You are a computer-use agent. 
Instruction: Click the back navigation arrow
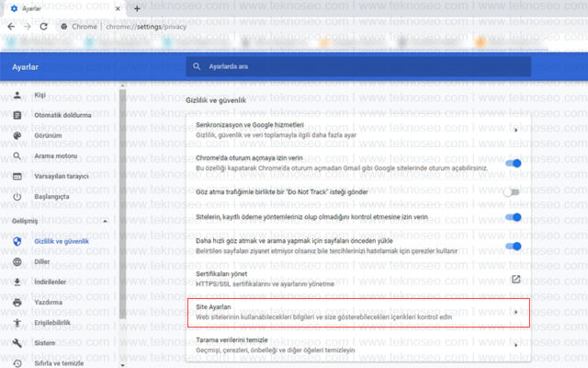point(11,27)
